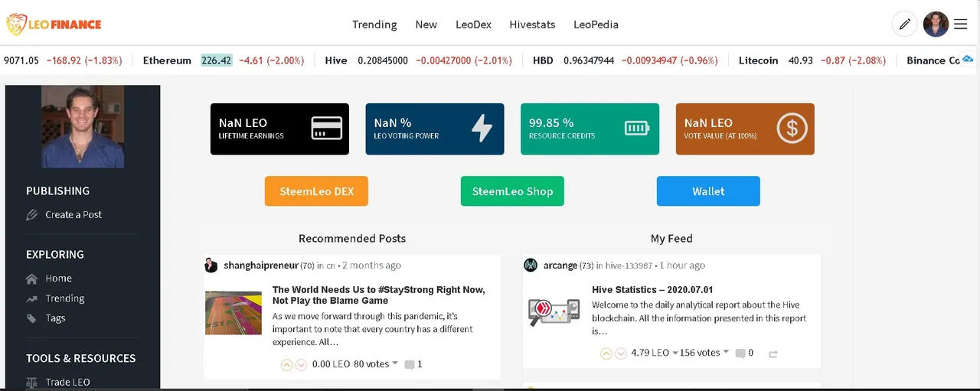Open the hamburger menu icon
Viewport: 980px width, 391px height.
(961, 24)
